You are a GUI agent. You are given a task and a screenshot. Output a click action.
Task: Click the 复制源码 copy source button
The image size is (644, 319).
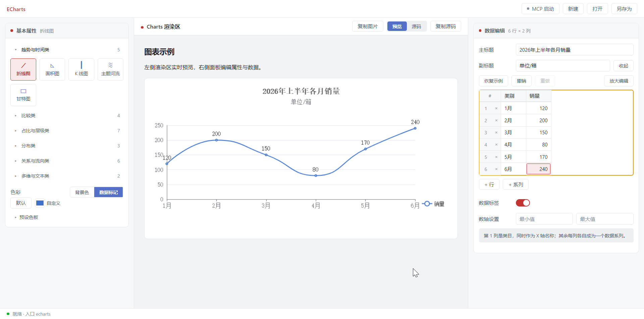(x=445, y=26)
